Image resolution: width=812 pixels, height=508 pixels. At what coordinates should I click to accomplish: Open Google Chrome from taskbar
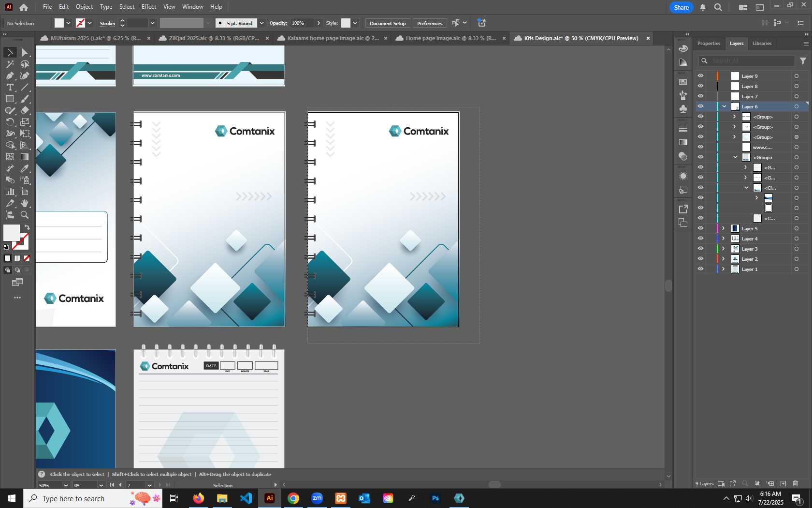293,498
